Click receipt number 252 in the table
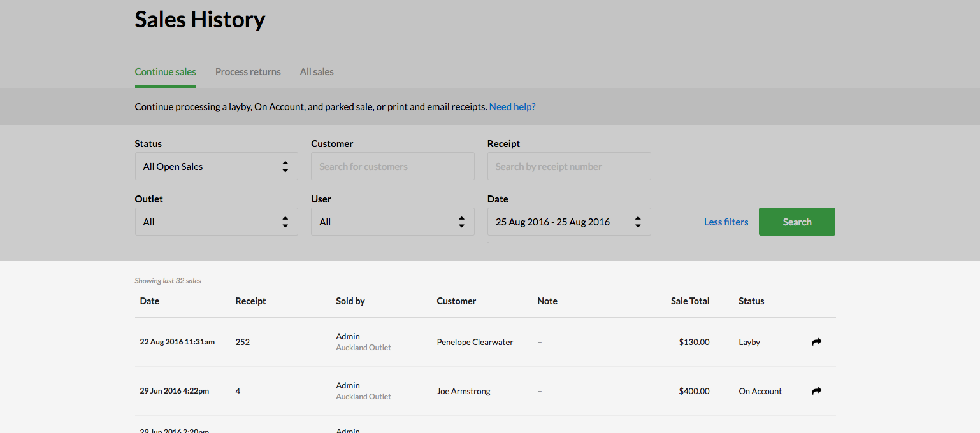The image size is (980, 433). [x=243, y=342]
